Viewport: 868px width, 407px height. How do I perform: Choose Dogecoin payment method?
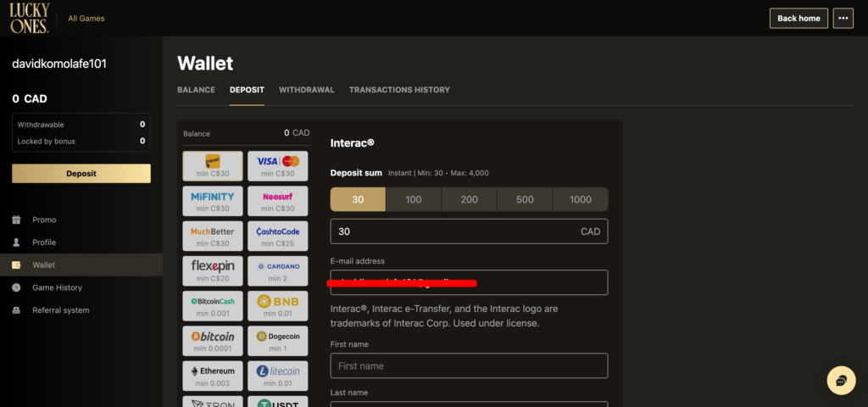(278, 341)
